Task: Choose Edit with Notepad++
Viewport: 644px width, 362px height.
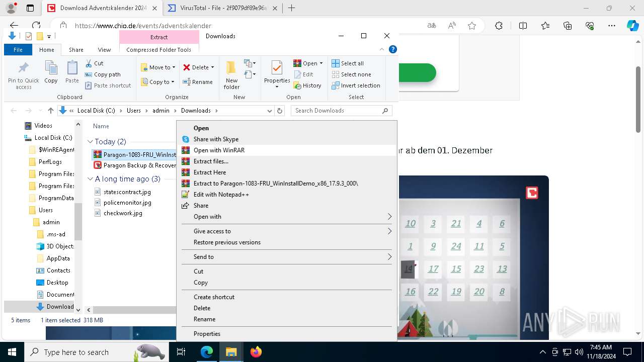Action: (288, 195)
